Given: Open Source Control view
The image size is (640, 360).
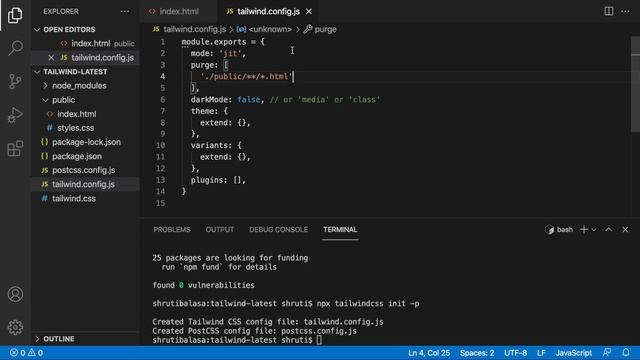Looking at the screenshot, I should pyautogui.click(x=15, y=81).
